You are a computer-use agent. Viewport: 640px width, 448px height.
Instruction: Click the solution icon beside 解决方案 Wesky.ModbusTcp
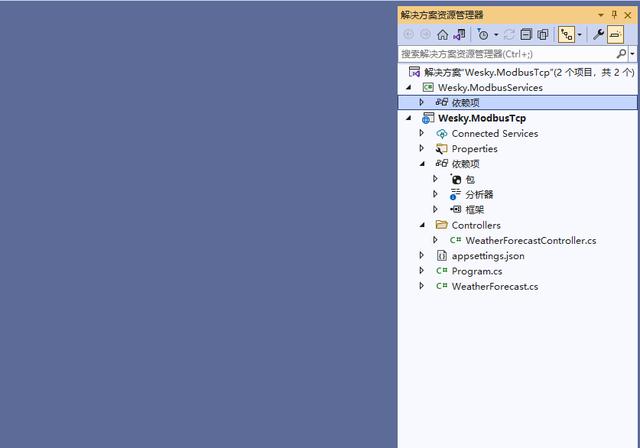[414, 72]
